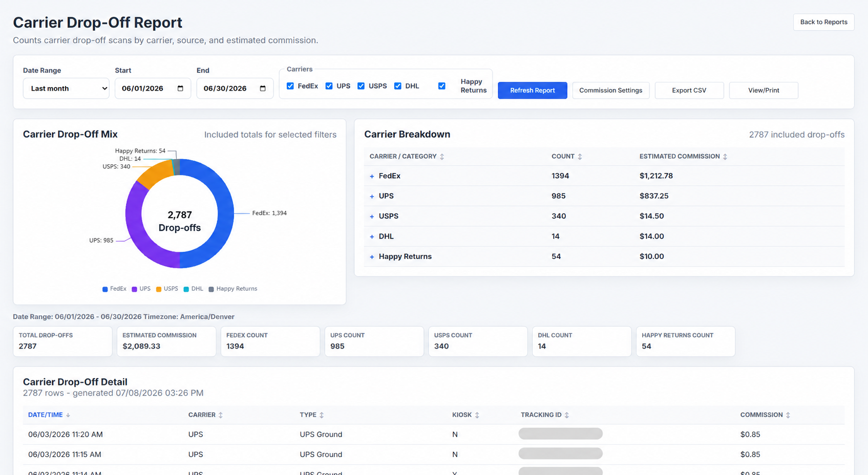The width and height of the screenshot is (868, 475).
Task: Uncheck the USPS carrier checkbox
Action: [x=361, y=86]
